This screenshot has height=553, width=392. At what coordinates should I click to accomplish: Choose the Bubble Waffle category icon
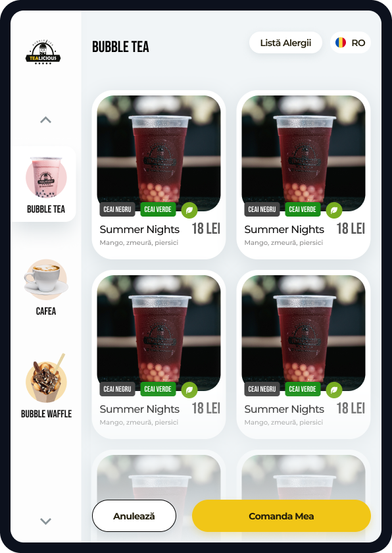(x=46, y=379)
